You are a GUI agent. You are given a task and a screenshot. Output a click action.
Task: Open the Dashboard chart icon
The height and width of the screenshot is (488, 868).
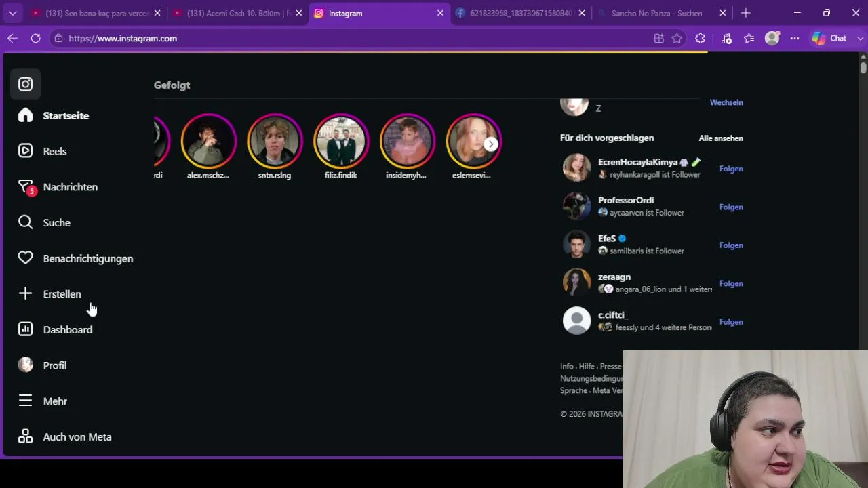point(25,329)
